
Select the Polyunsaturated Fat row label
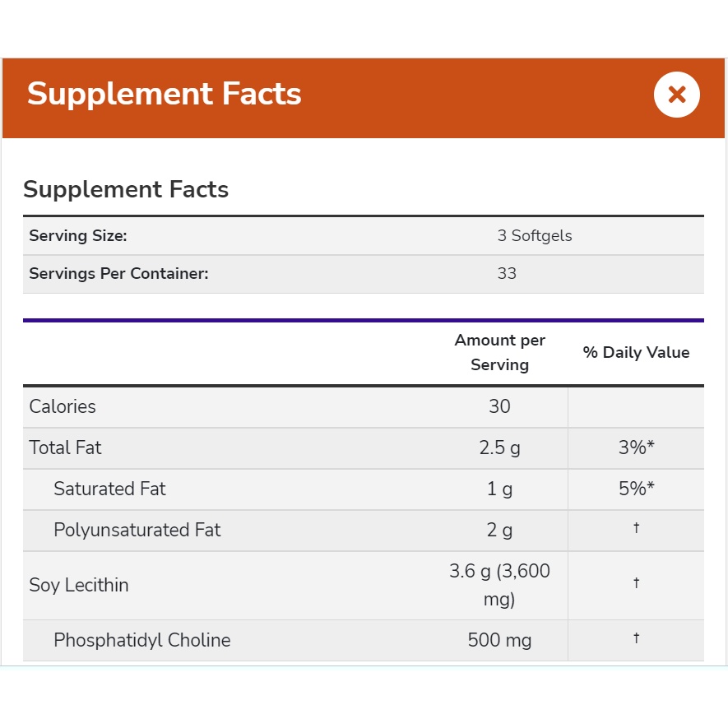(x=137, y=530)
